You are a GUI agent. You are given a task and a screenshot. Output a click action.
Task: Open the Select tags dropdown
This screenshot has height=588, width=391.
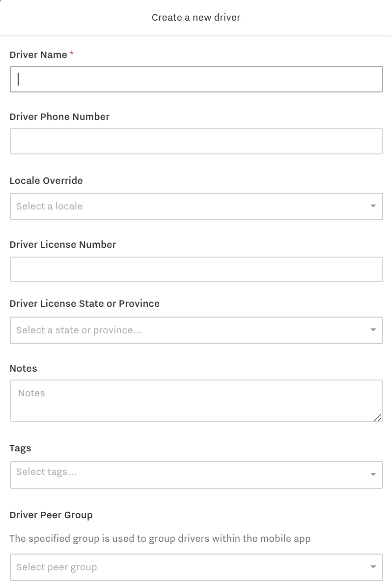click(196, 474)
